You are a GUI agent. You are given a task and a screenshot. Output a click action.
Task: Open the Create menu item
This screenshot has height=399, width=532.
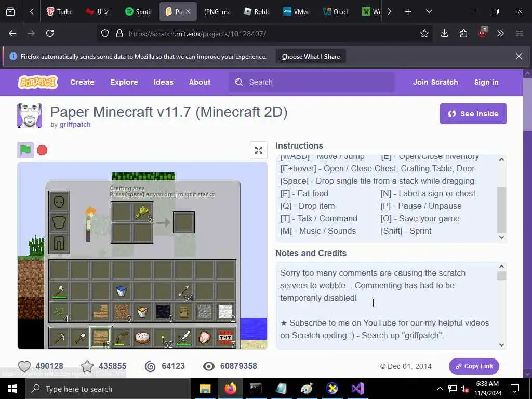tap(82, 82)
